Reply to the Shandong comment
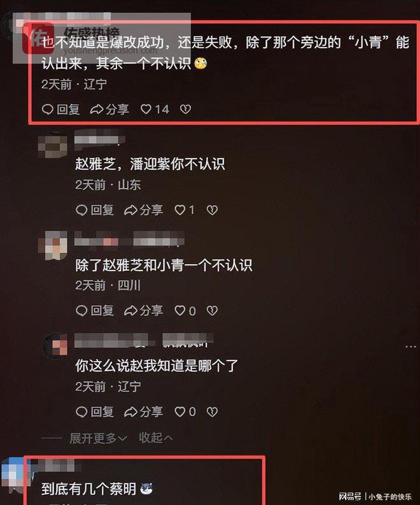 point(95,210)
